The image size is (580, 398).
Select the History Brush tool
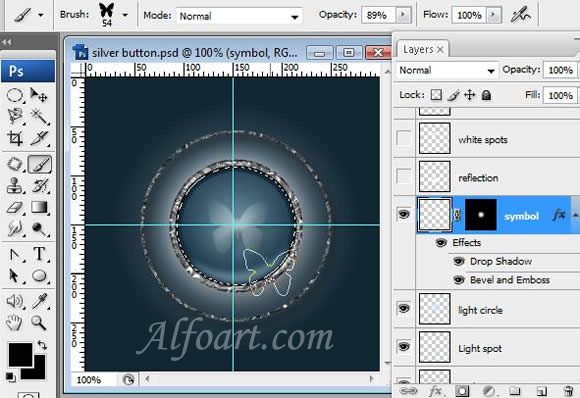pyautogui.click(x=39, y=186)
